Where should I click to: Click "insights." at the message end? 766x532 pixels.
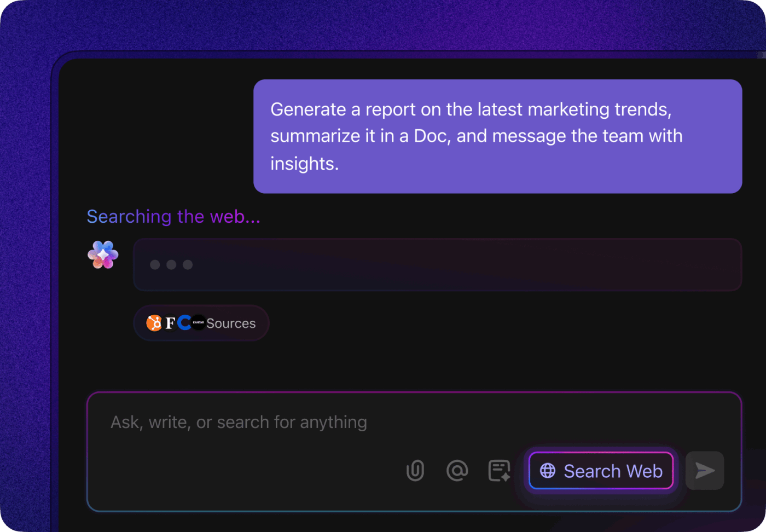pyautogui.click(x=304, y=164)
